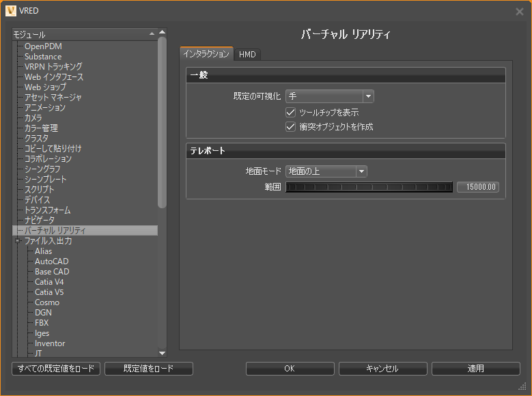Select アセット マネージャ module
Screen dimensions: 532x396
(53, 98)
